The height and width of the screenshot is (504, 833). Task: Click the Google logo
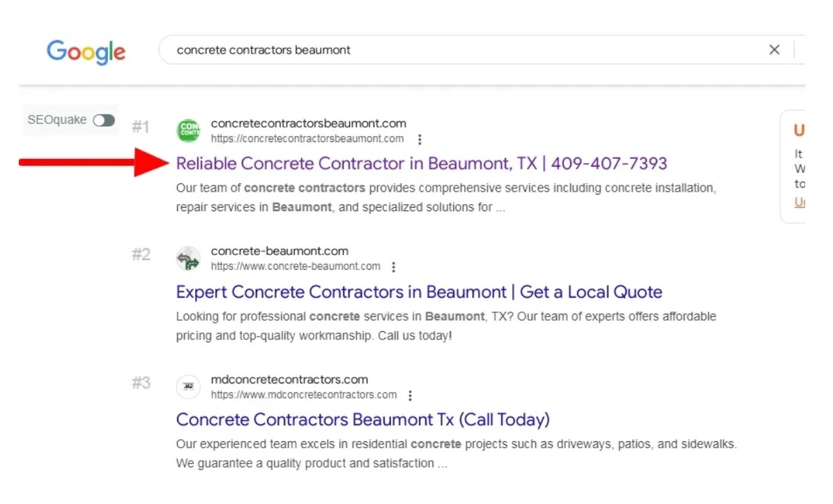coord(86,52)
